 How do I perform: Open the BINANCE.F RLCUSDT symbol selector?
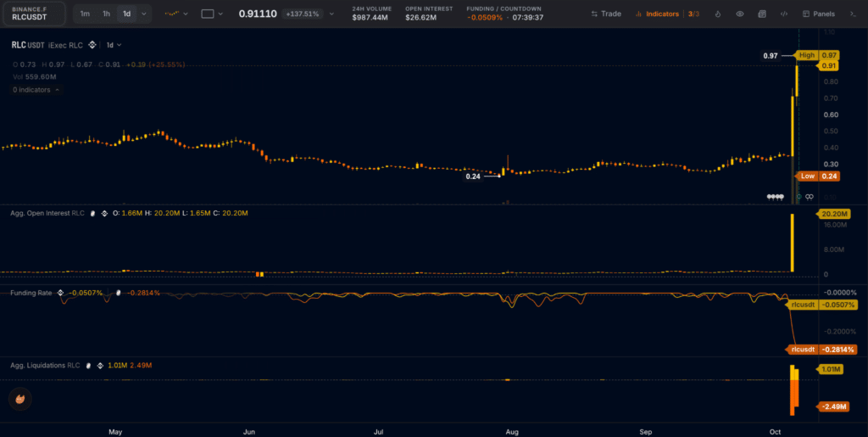(34, 14)
